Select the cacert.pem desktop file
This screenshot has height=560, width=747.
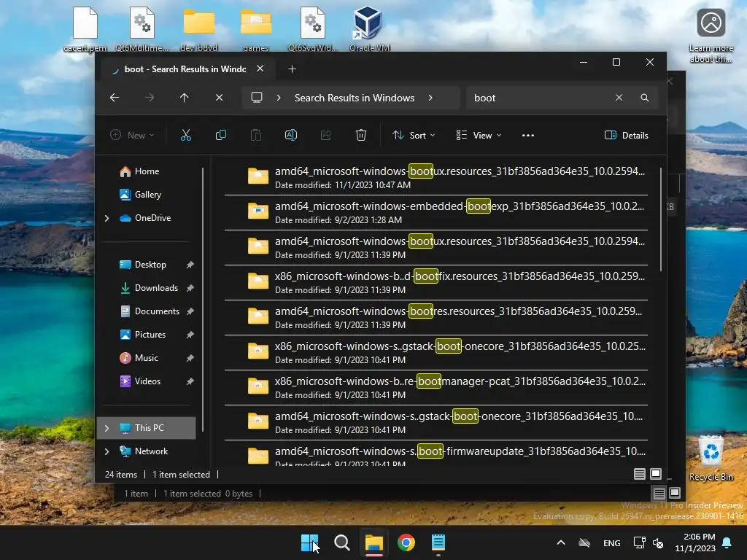(x=85, y=28)
